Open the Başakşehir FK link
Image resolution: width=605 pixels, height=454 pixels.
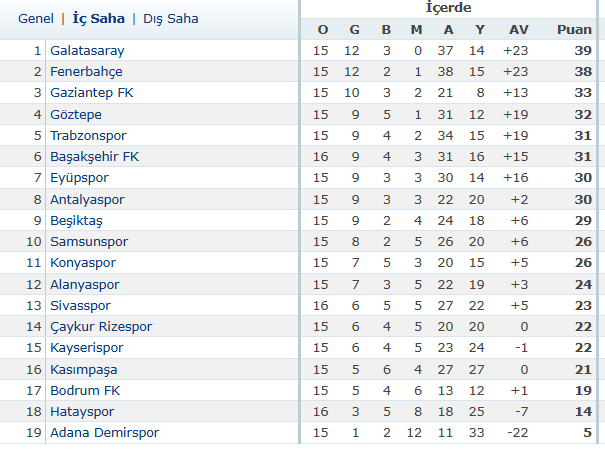tap(95, 157)
